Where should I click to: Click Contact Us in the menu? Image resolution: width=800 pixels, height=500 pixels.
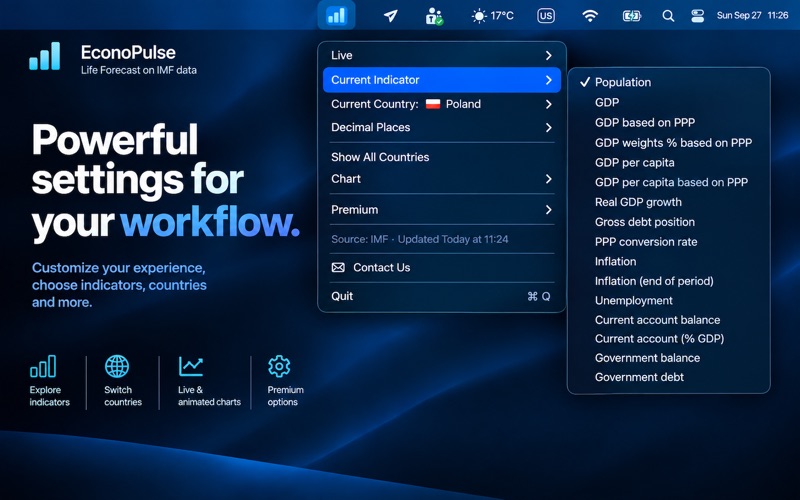coord(442,267)
